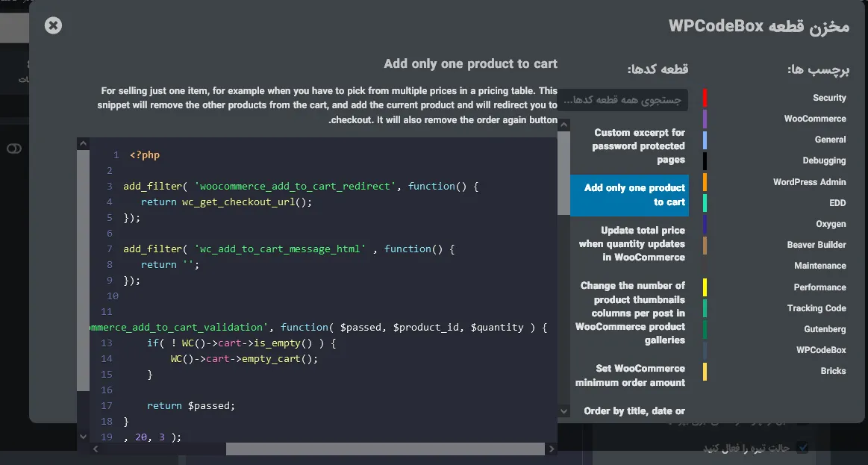Screen dimensions: 868x465
Task: Filter snippets by Maintenance tag
Action: [x=819, y=266]
